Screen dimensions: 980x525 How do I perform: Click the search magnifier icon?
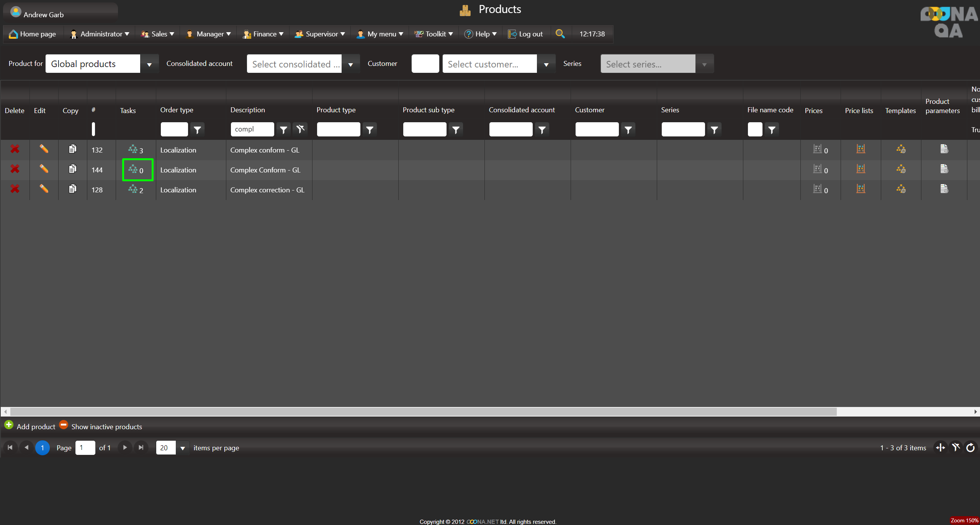tap(560, 34)
